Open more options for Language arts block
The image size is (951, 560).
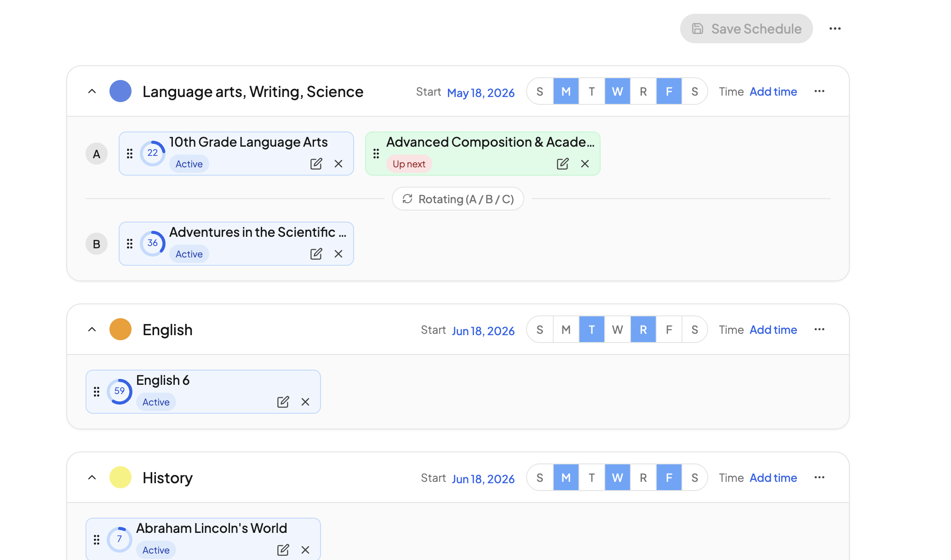tap(819, 91)
